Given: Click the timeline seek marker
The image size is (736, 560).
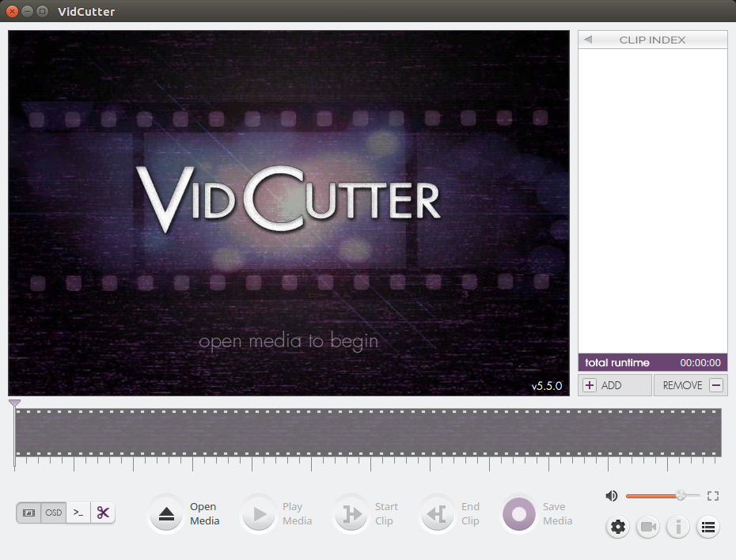Looking at the screenshot, I should (14, 403).
